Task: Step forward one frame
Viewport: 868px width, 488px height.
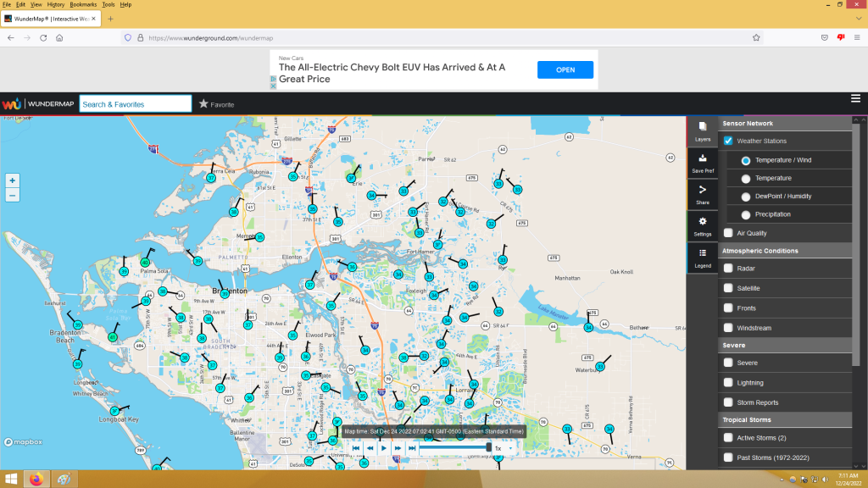Action: pyautogui.click(x=398, y=448)
